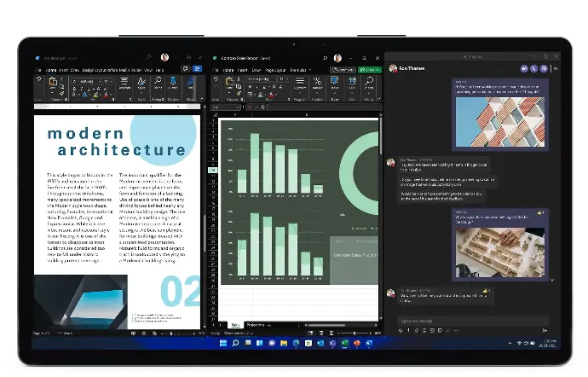Open the Draw tab in Excel
The width and height of the screenshot is (588, 377).
click(257, 69)
